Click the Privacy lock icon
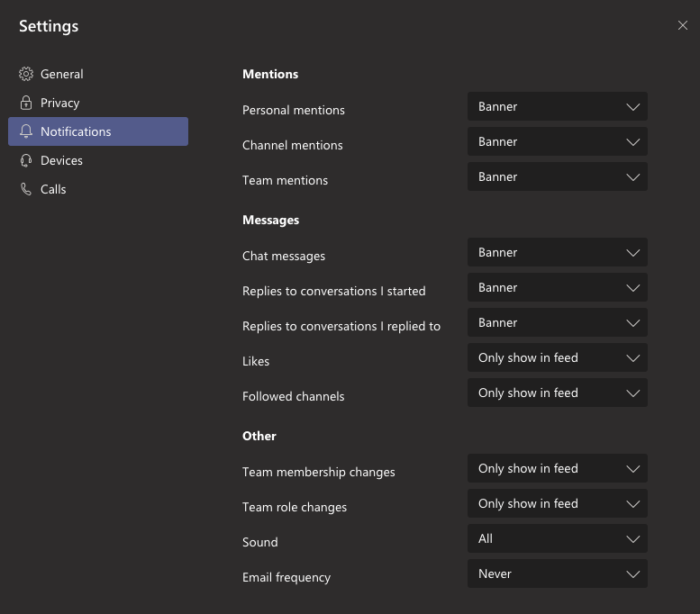The height and width of the screenshot is (614, 700). click(x=26, y=103)
